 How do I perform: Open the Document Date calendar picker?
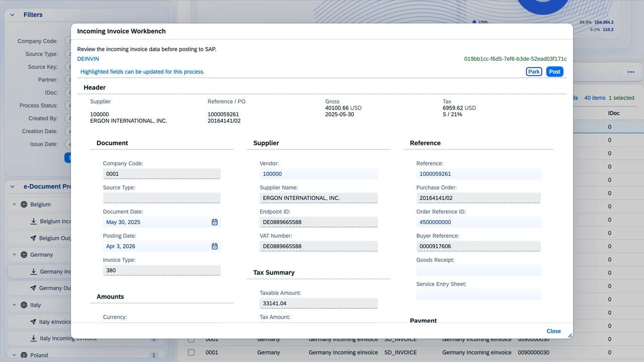coord(214,222)
